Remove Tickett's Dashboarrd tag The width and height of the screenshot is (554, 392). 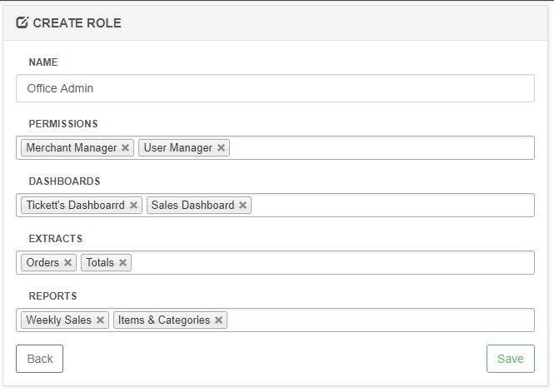pos(133,206)
